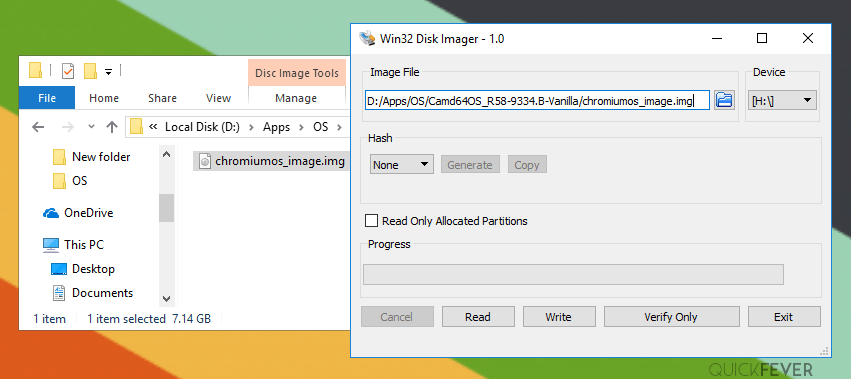Screen dimensions: 851x379
Task: Select OneDrive in navigation pane
Action: 88,213
